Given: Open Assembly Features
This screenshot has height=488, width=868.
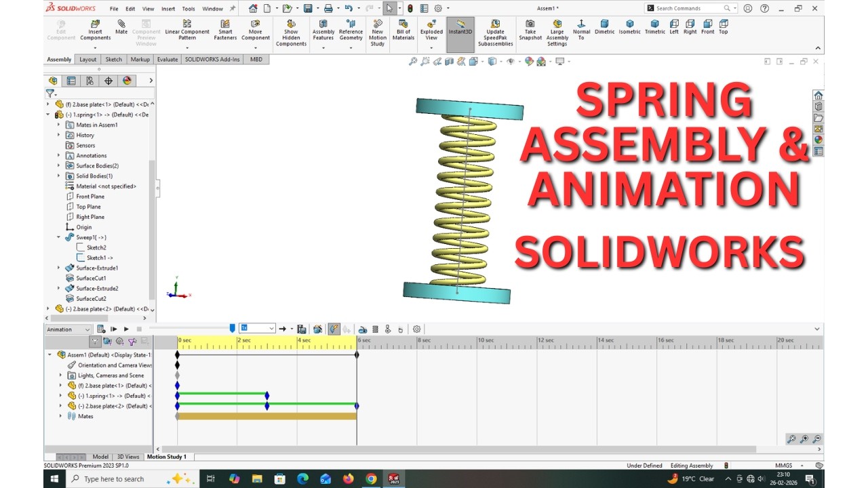Looking at the screenshot, I should click(323, 30).
